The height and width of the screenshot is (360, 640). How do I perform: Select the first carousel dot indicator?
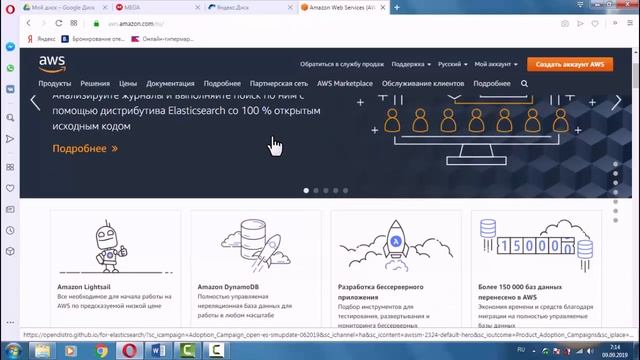pos(306,191)
